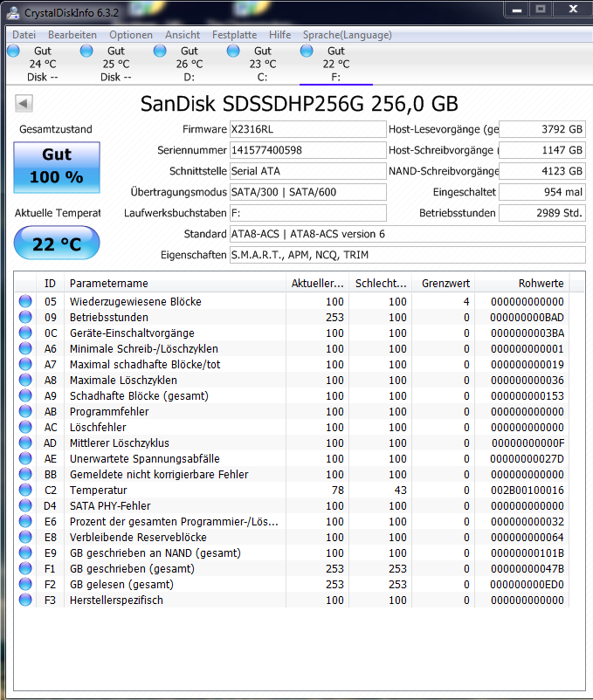Click status icon of SATA PHY-Fehler row
The height and width of the screenshot is (700, 593).
click(25, 505)
